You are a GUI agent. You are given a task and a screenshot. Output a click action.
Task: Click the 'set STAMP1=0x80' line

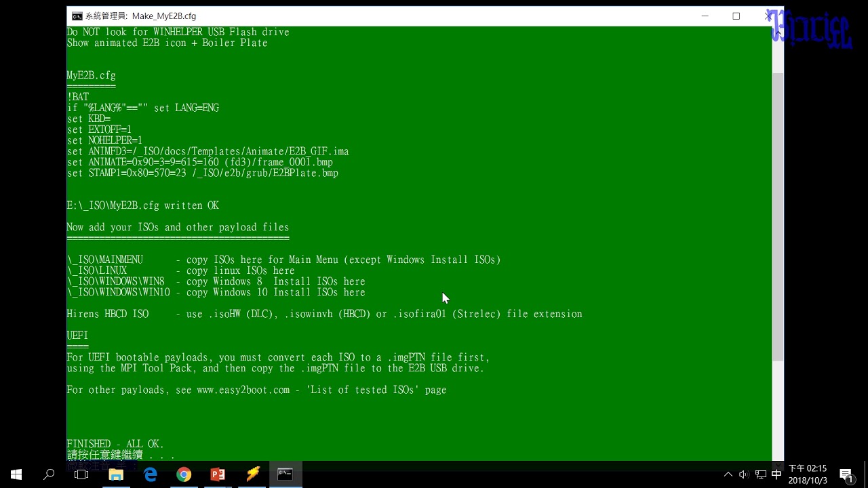202,173
